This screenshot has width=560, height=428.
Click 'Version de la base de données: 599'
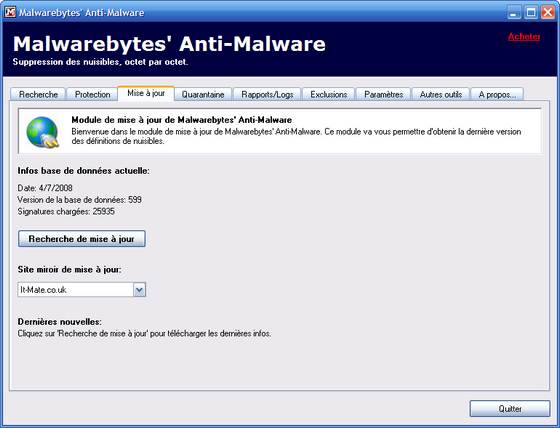coord(79,200)
